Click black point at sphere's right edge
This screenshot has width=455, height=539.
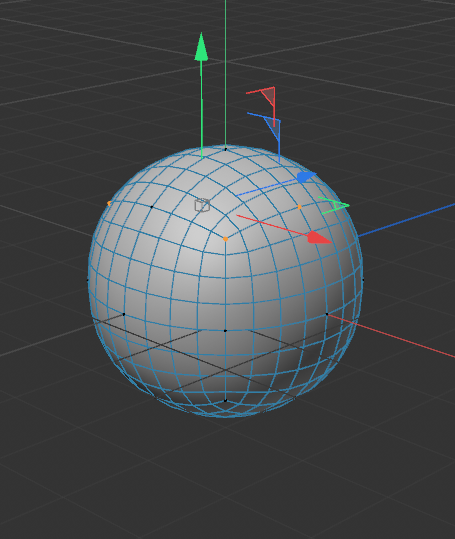363,280
